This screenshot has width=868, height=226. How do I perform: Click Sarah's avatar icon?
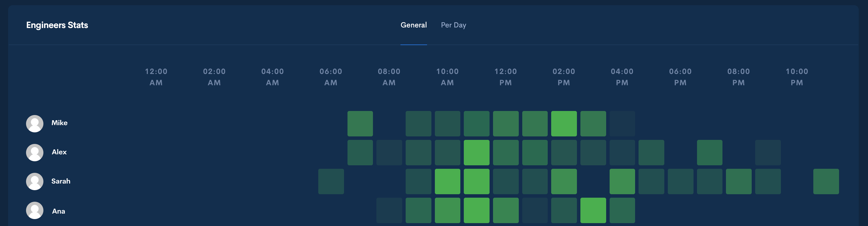pyautogui.click(x=35, y=181)
